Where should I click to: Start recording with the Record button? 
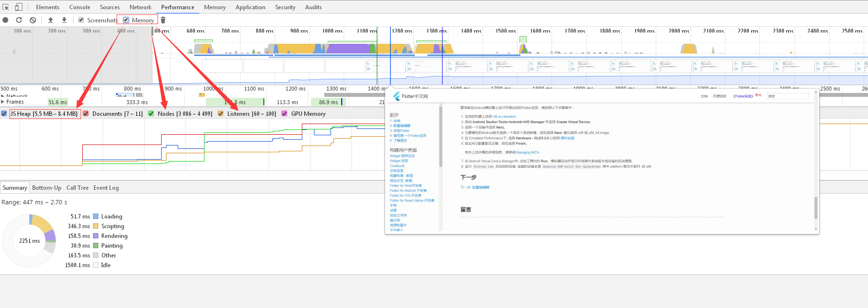coord(5,20)
